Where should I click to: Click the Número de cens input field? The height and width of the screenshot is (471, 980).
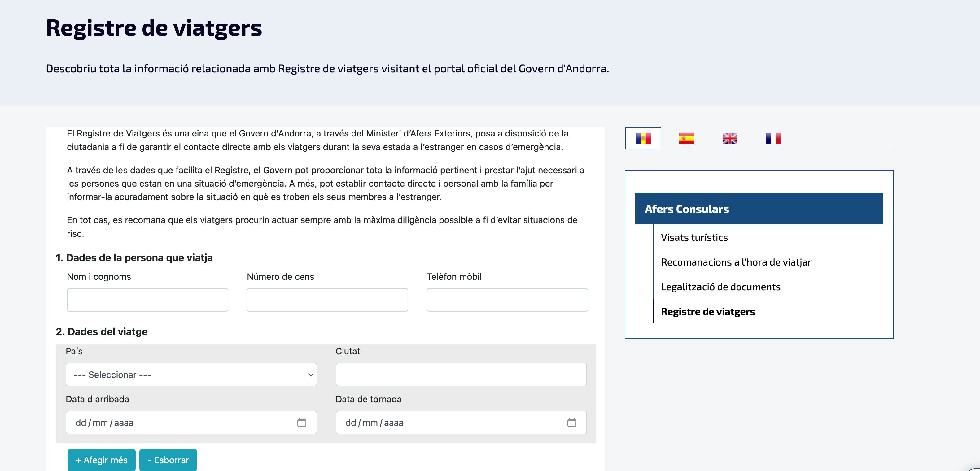point(327,300)
